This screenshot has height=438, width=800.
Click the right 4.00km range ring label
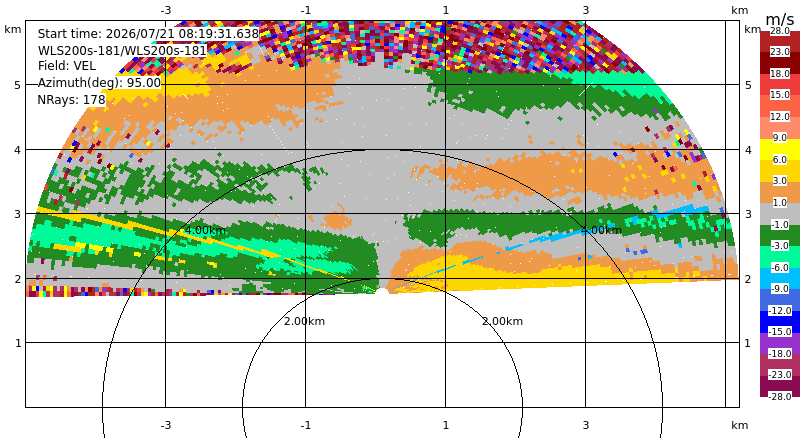[x=601, y=230]
